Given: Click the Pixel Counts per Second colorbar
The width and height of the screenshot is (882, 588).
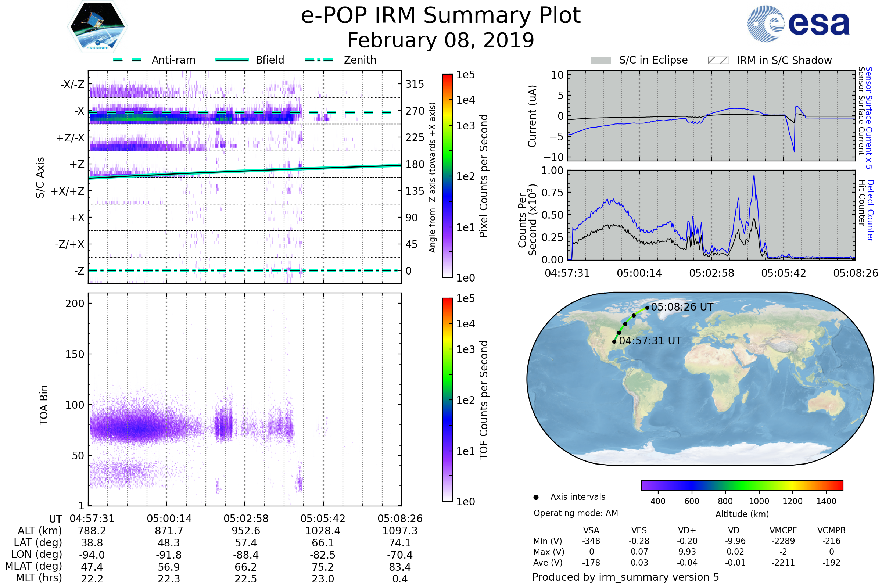Looking at the screenshot, I should point(447,176).
